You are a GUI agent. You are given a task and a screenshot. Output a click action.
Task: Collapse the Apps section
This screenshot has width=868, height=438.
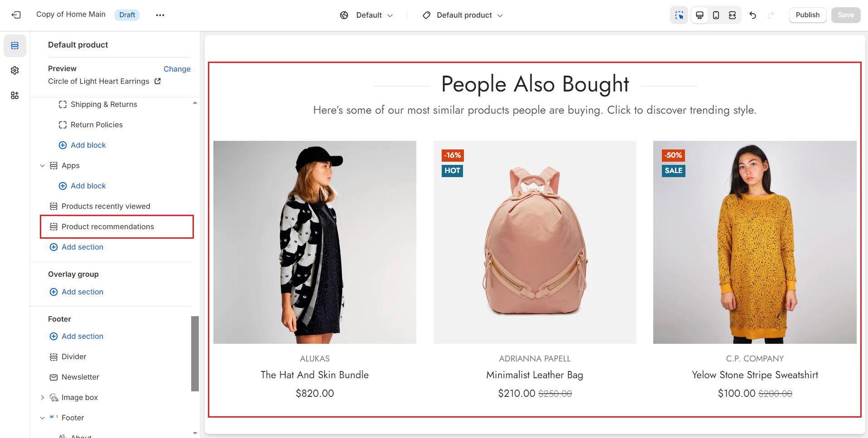[x=42, y=166]
